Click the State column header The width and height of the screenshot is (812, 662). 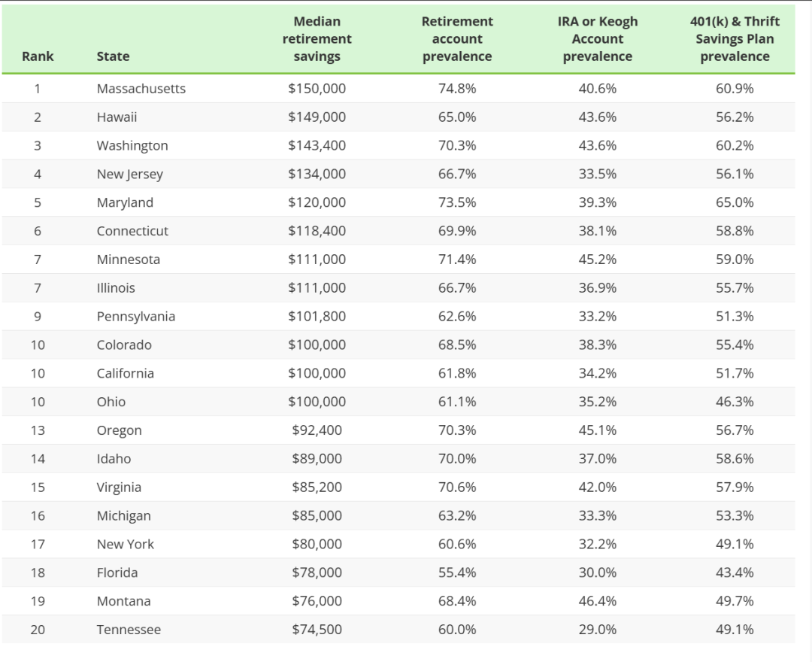coord(113,56)
